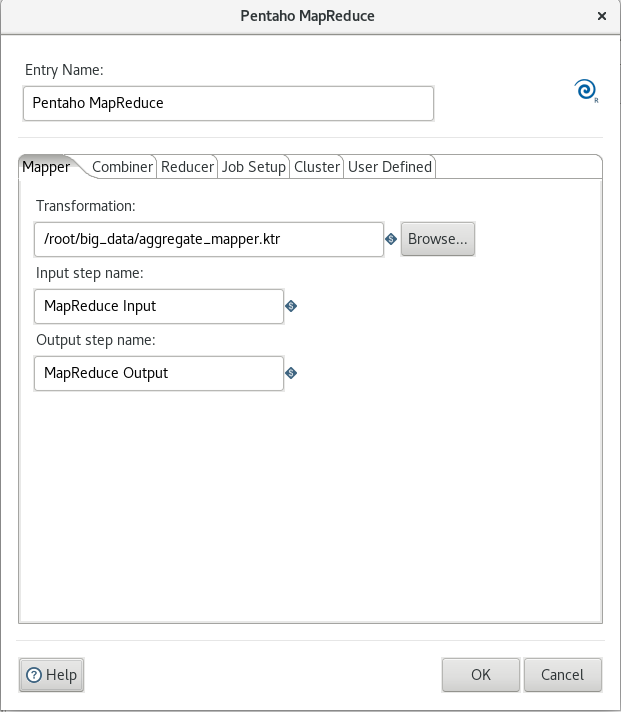621x712 pixels.
Task: Select the Mapper tab
Action: 46,167
